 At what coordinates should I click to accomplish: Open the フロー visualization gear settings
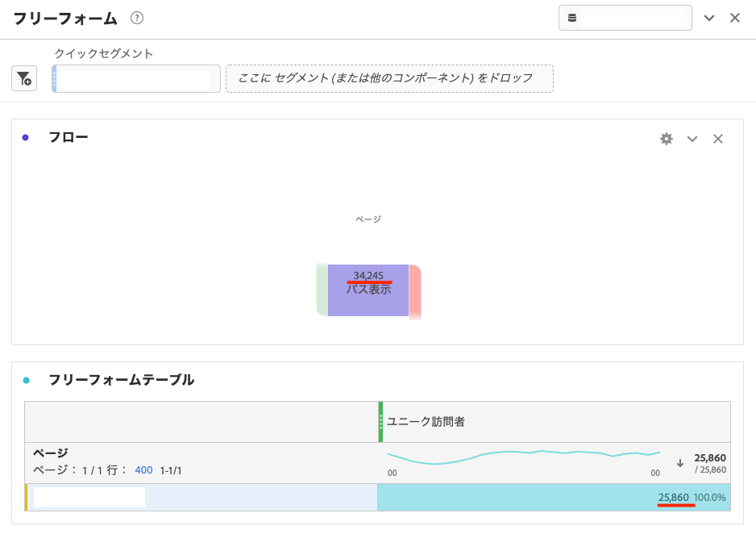666,139
